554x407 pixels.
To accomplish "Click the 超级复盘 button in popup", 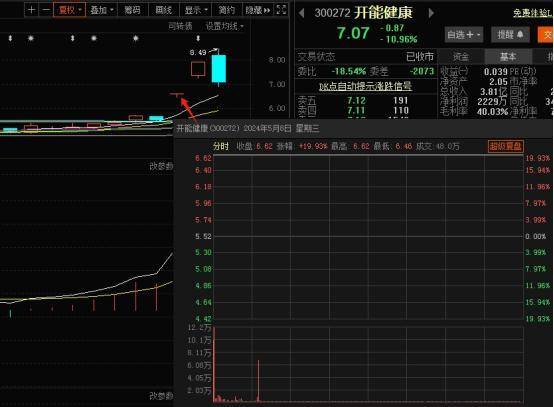I will [506, 146].
